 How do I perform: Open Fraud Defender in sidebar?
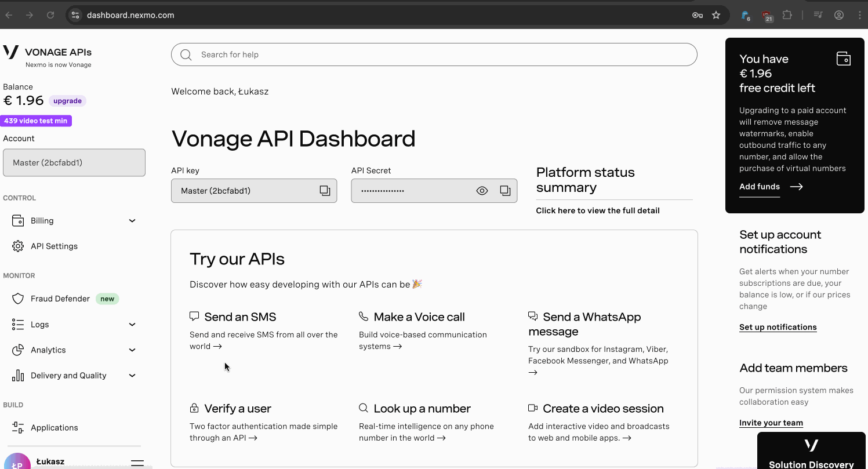pos(60,299)
